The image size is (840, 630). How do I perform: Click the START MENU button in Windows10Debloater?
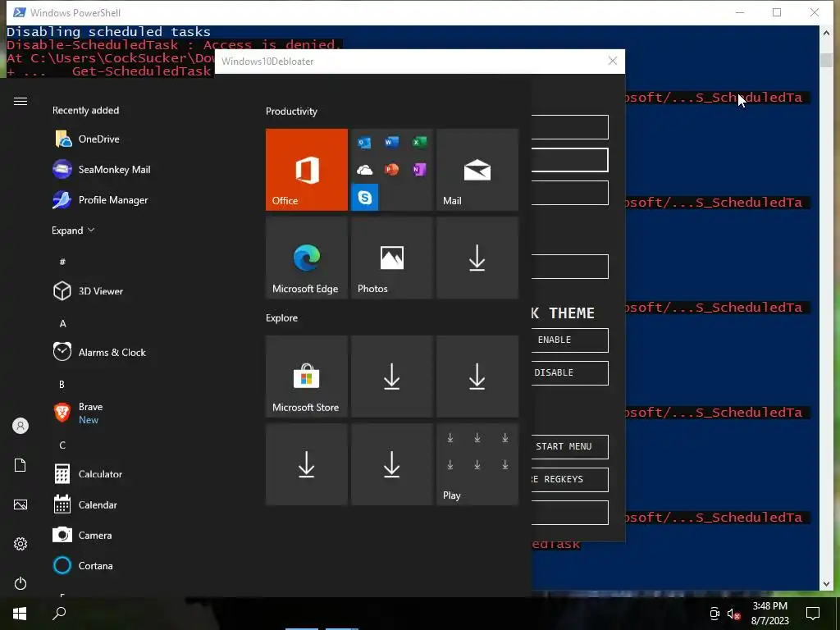570,447
